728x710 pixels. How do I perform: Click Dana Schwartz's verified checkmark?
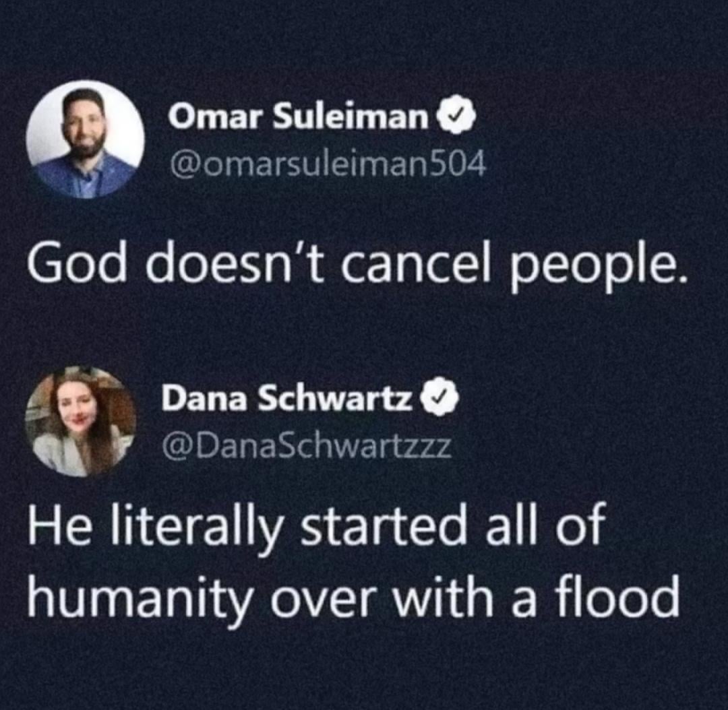coord(441,402)
